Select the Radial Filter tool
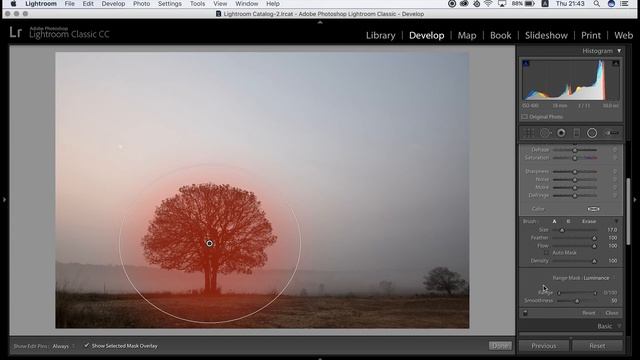The width and height of the screenshot is (640, 360). 592,133
